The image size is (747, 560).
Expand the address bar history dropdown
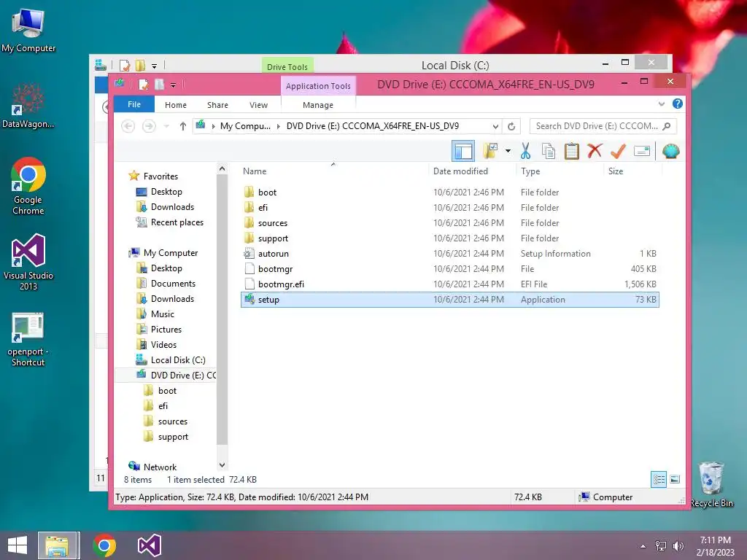click(495, 126)
